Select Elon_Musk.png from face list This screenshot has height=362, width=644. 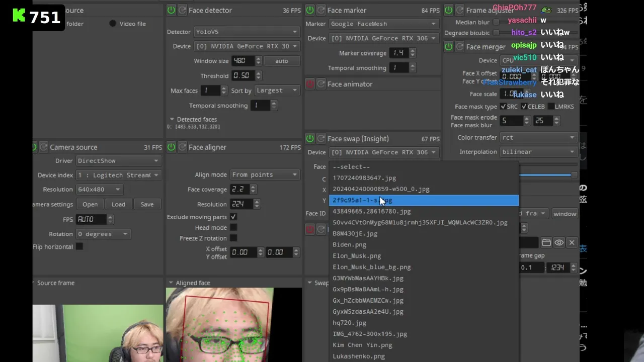pyautogui.click(x=424, y=256)
